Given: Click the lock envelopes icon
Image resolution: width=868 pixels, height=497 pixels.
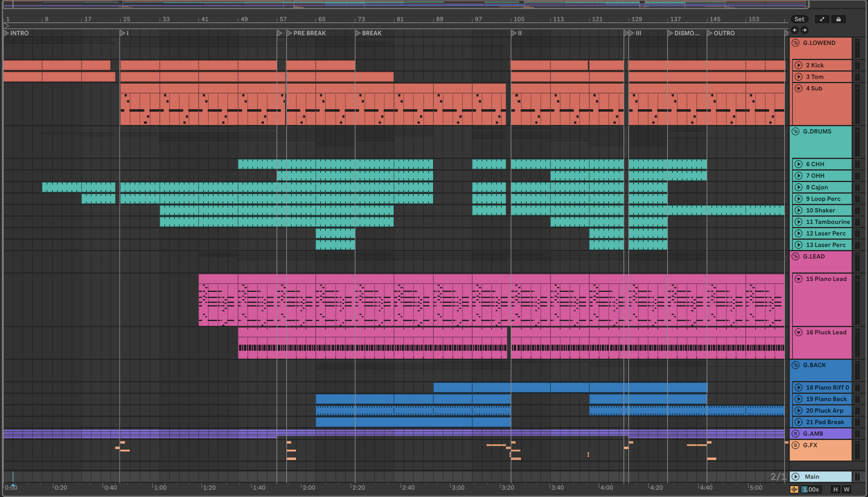Looking at the screenshot, I should [x=838, y=19].
